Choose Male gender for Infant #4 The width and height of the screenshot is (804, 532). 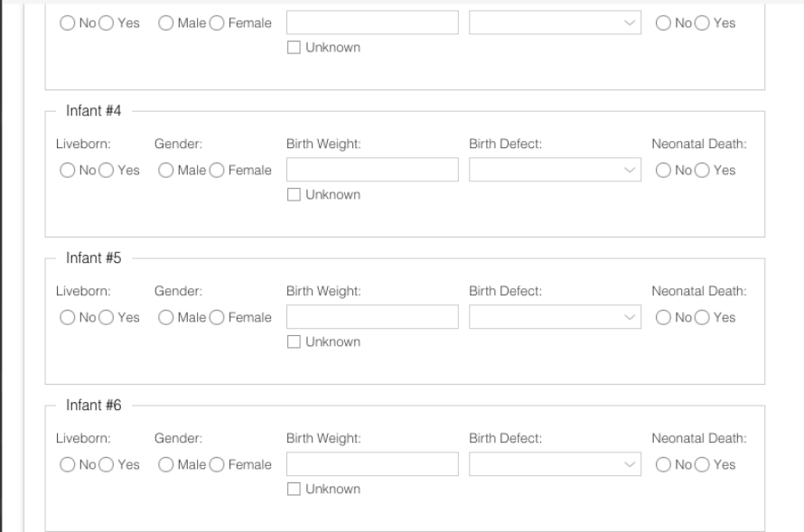pos(165,170)
